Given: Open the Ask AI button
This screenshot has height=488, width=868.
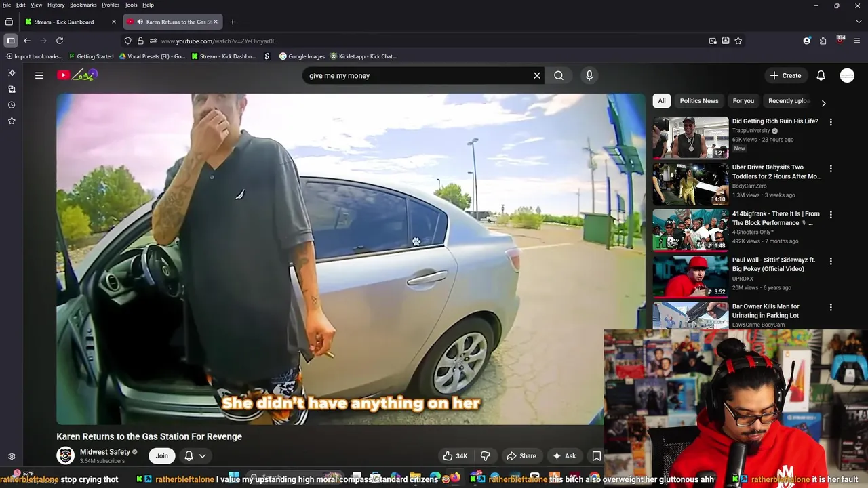Looking at the screenshot, I should (x=564, y=455).
